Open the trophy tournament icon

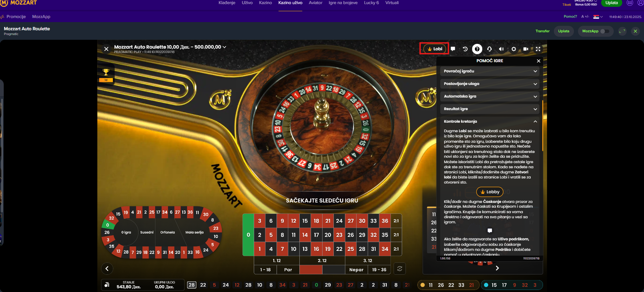point(106,74)
